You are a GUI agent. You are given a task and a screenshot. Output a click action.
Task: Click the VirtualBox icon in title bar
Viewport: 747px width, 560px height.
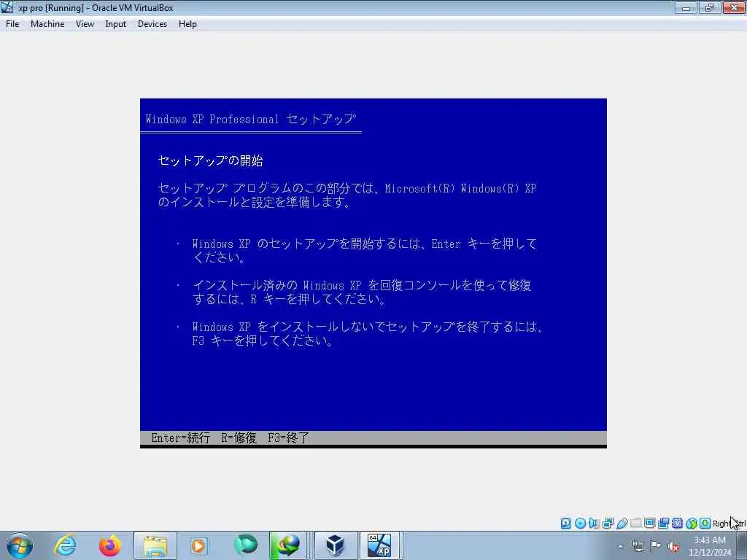(x=7, y=7)
